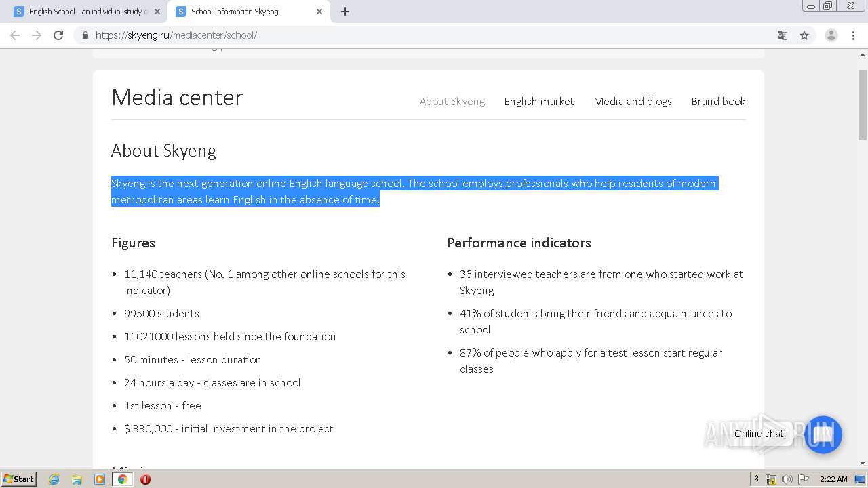Click the browser forward arrow
The image size is (868, 488).
(x=37, y=35)
